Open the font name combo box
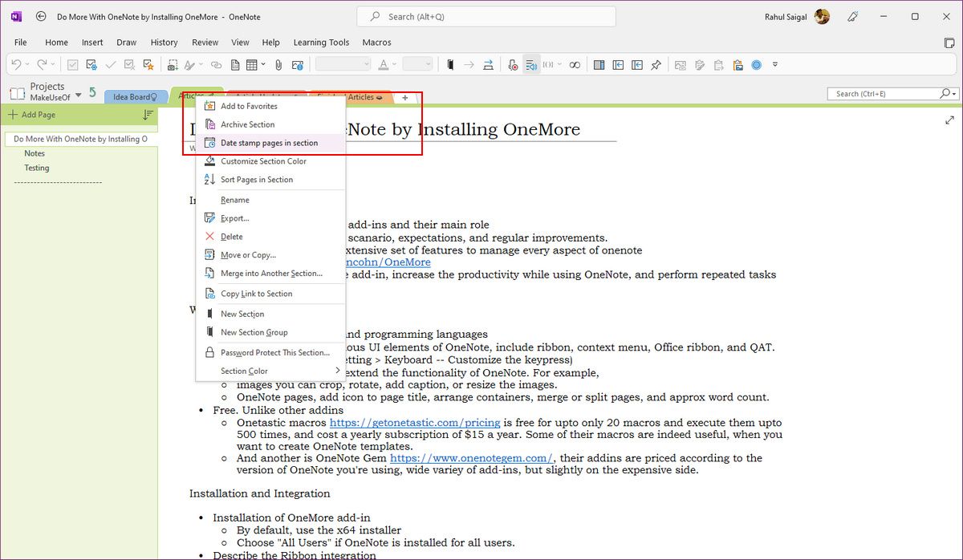The image size is (963, 560). pyautogui.click(x=343, y=65)
